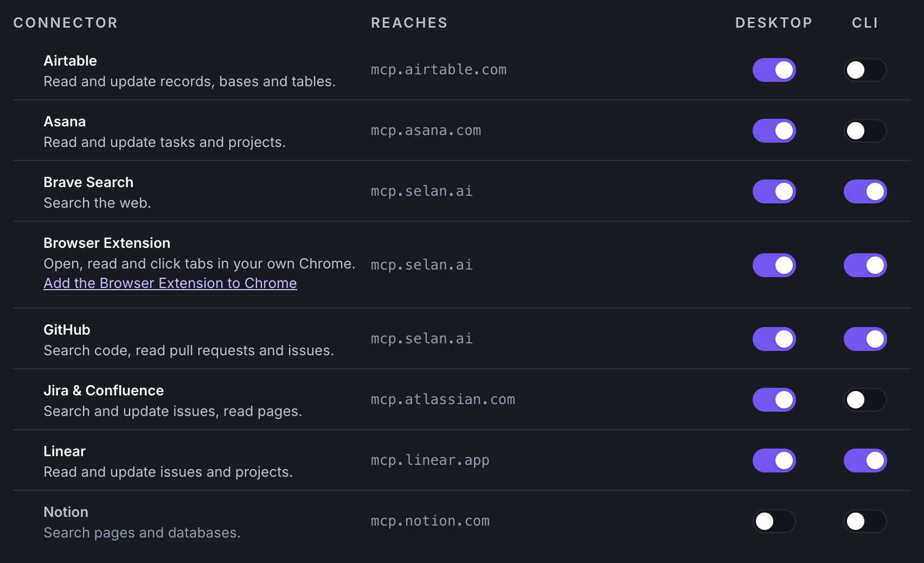Click the mcp.linear.app address
The width and height of the screenshot is (924, 563).
(430, 460)
